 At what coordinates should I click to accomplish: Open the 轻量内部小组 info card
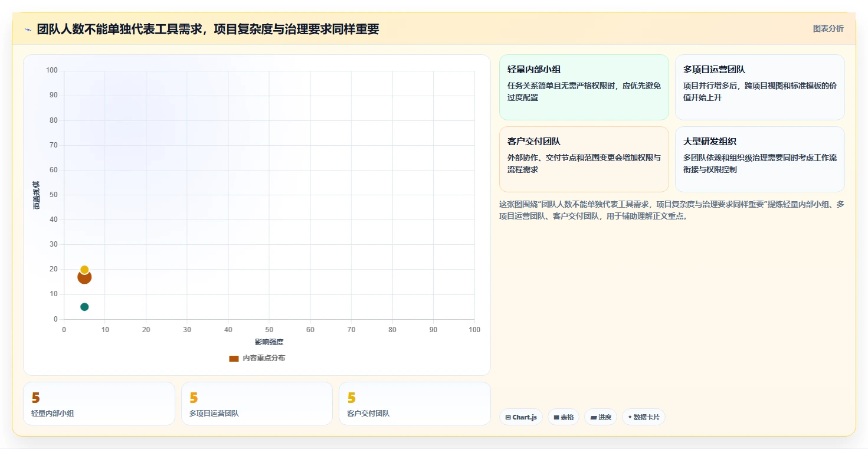584,87
